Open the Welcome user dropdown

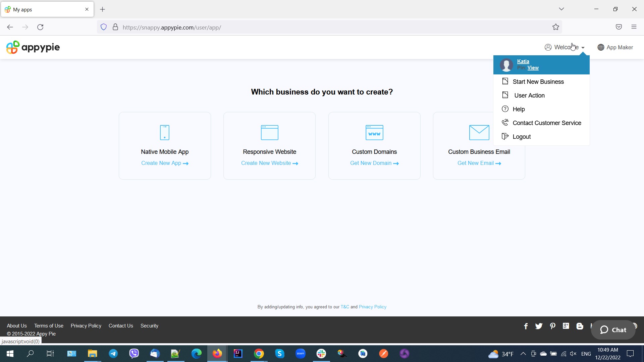click(x=565, y=47)
